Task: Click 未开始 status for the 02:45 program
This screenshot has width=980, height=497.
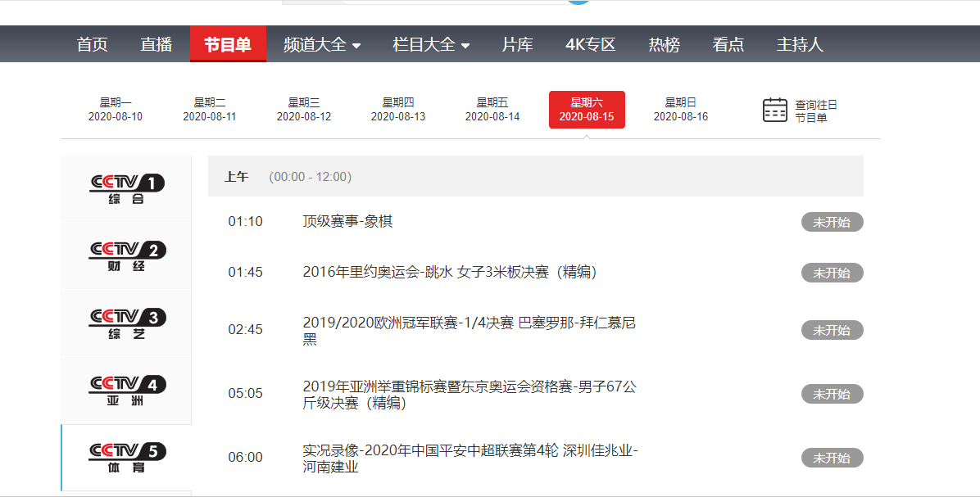Action: tap(832, 330)
